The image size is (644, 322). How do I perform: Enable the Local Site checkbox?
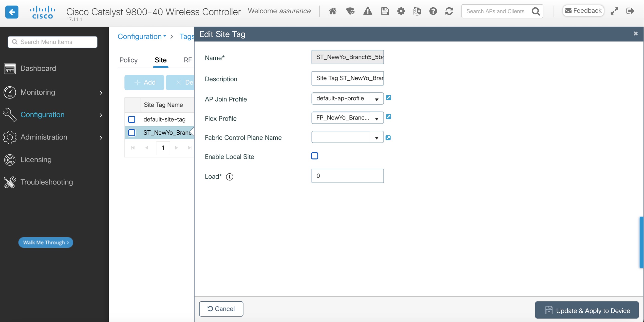point(315,156)
